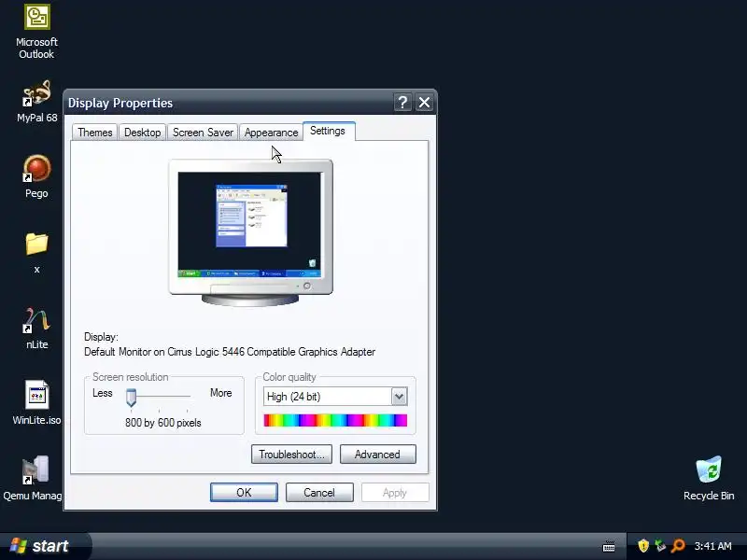747x560 pixels.
Task: Click the screen resolution slider handle
Action: click(131, 398)
